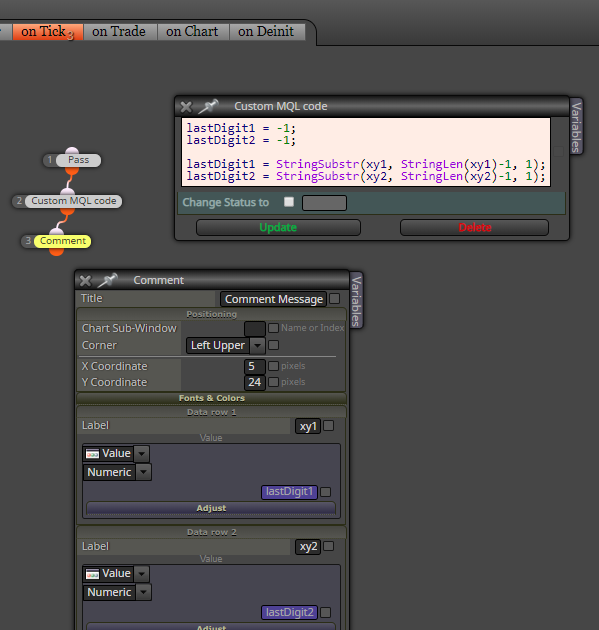This screenshot has width=599, height=630.
Task: Click the green Update button
Action: (278, 227)
